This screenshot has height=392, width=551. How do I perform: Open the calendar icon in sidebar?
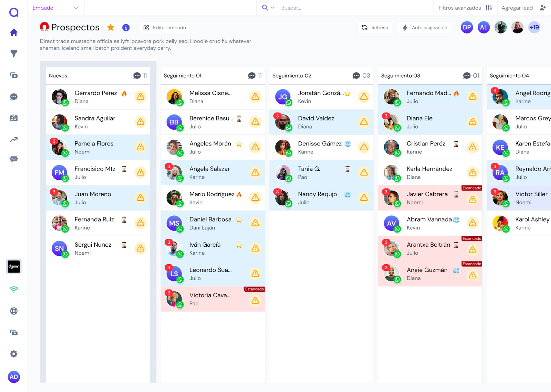click(x=14, y=118)
